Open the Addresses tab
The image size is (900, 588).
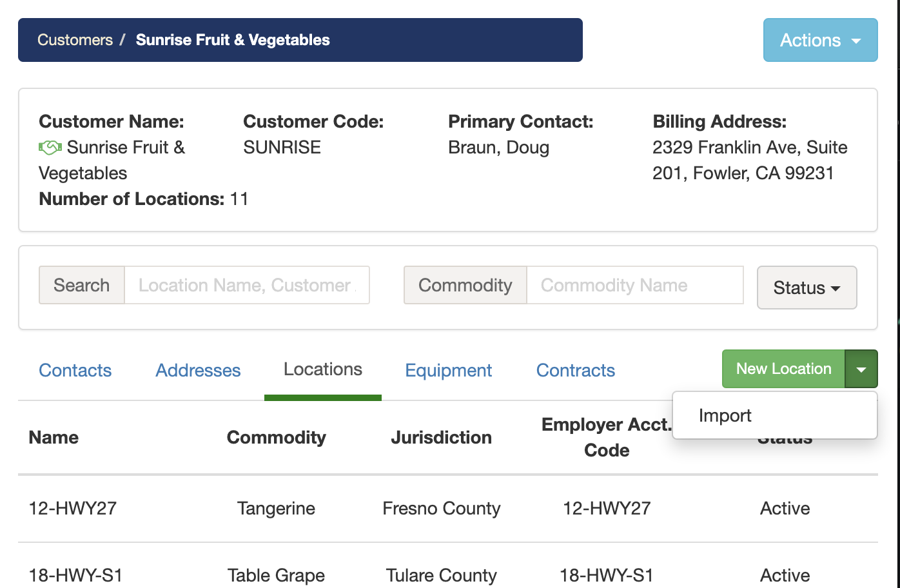click(x=198, y=370)
